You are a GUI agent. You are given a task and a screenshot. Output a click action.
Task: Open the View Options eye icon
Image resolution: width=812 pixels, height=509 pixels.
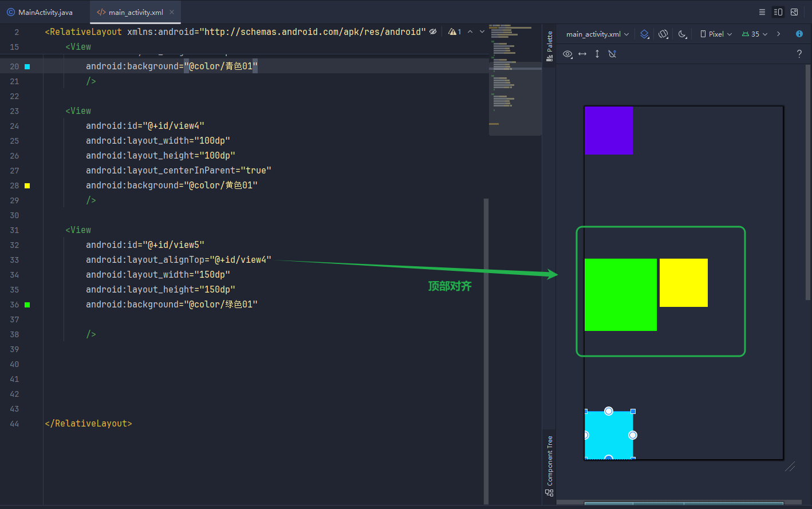(567, 54)
